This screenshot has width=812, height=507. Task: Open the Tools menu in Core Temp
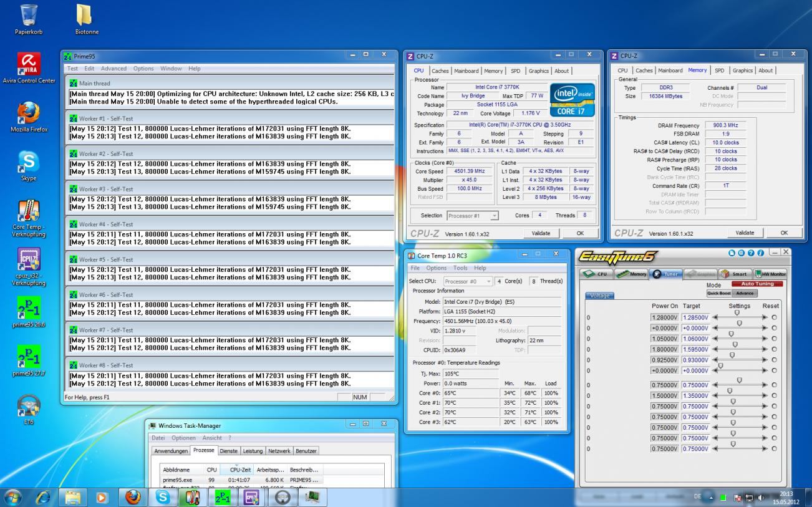pyautogui.click(x=460, y=268)
